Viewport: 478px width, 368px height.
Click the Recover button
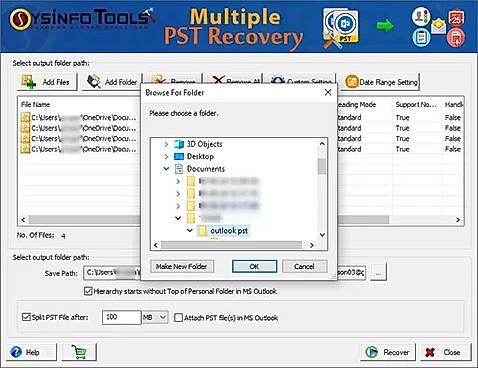(388, 352)
